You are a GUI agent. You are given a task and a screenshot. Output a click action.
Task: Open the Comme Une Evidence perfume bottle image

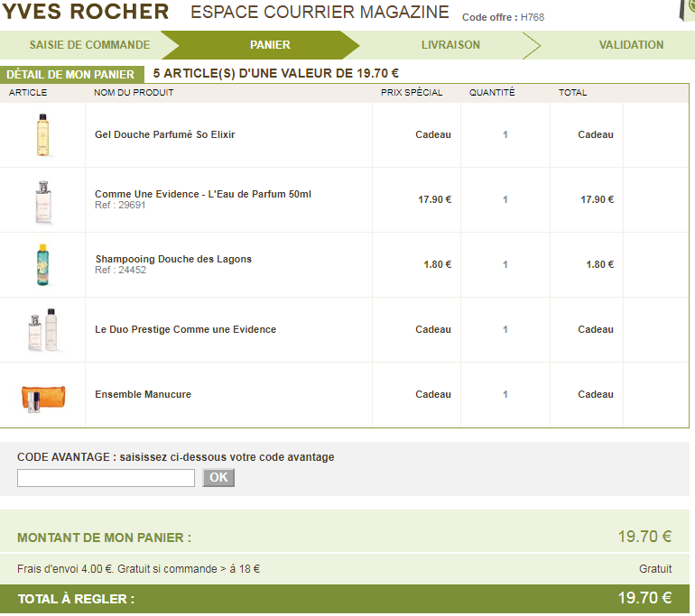pos(42,200)
